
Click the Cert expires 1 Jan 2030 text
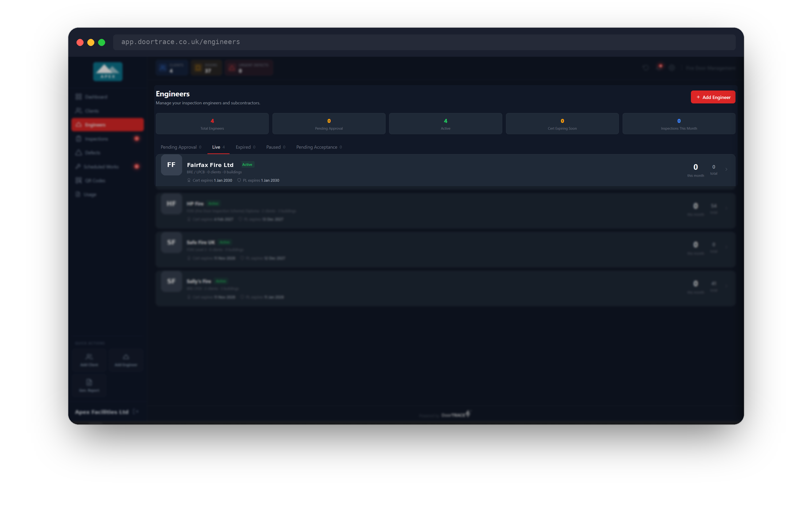pyautogui.click(x=212, y=180)
